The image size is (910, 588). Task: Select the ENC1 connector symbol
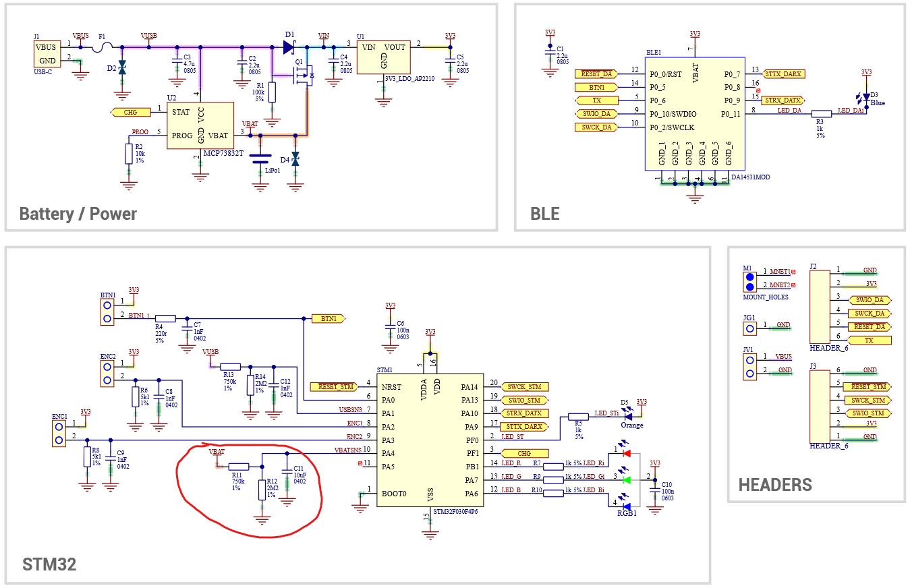tap(59, 434)
